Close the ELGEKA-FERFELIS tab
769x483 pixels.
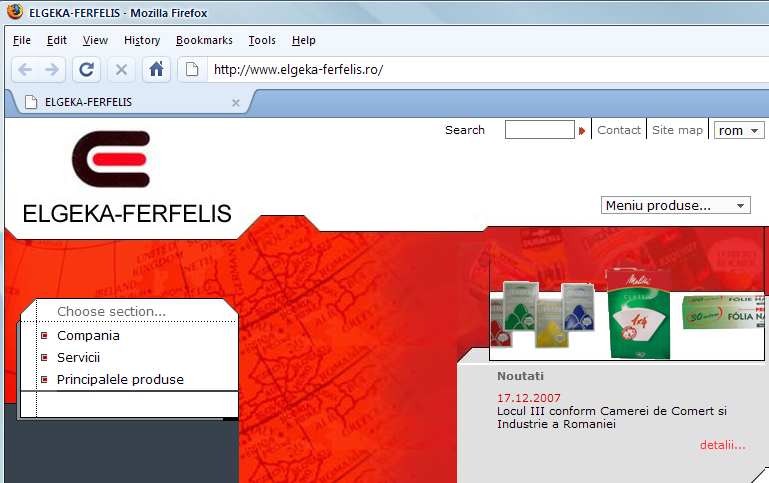[x=236, y=102]
